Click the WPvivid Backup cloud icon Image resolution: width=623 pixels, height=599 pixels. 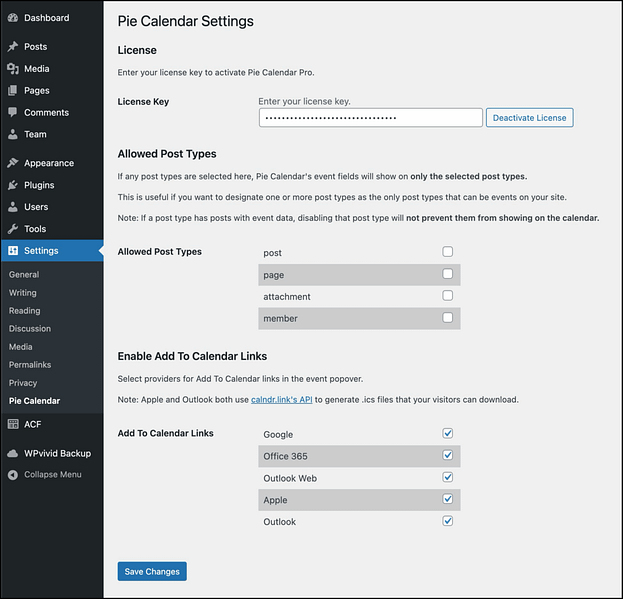[12, 453]
